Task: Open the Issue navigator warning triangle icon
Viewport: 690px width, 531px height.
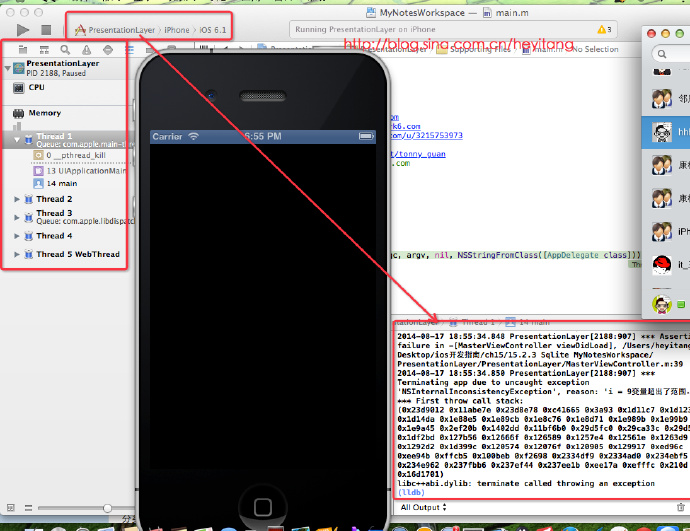Action: pos(87,50)
